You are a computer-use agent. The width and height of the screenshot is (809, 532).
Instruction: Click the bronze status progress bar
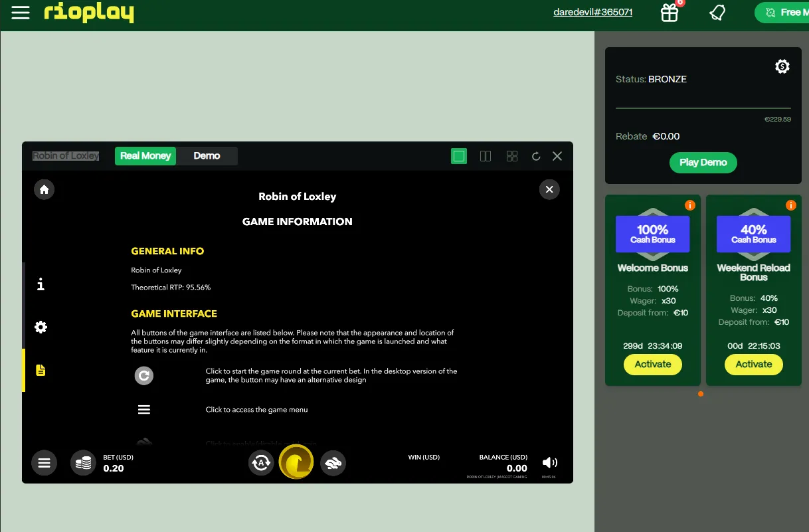coord(703,108)
